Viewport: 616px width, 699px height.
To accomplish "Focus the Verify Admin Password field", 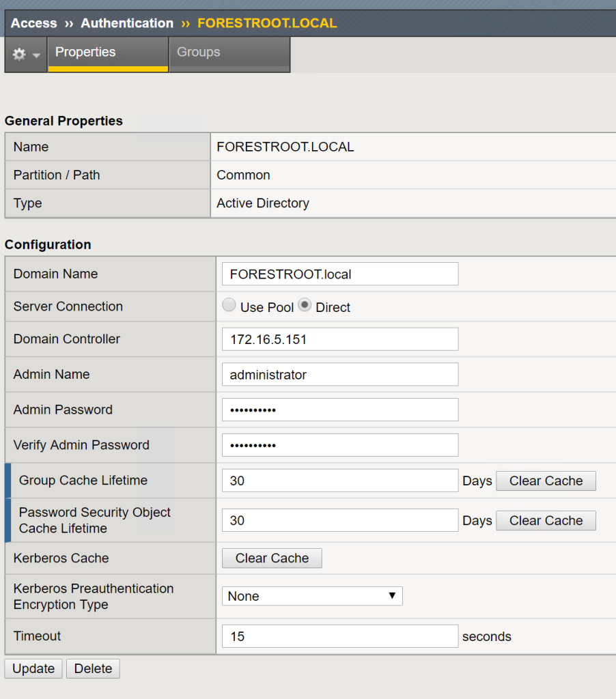I will (340, 445).
